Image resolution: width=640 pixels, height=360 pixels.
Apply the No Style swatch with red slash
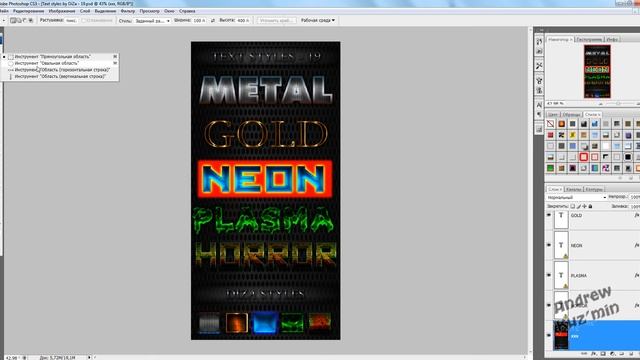coord(551,124)
